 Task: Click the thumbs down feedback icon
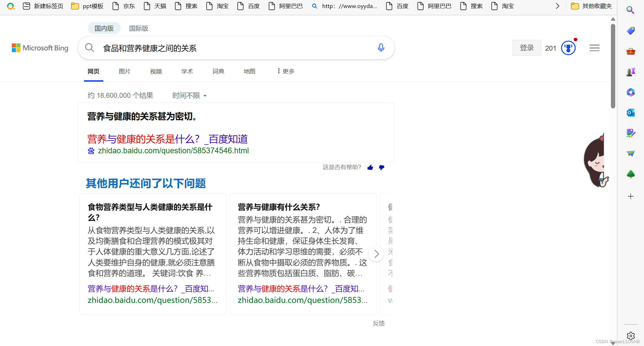382,167
